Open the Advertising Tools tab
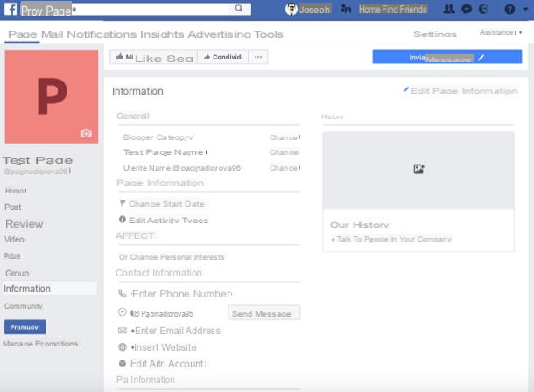This screenshot has height=392, width=534. (x=235, y=34)
